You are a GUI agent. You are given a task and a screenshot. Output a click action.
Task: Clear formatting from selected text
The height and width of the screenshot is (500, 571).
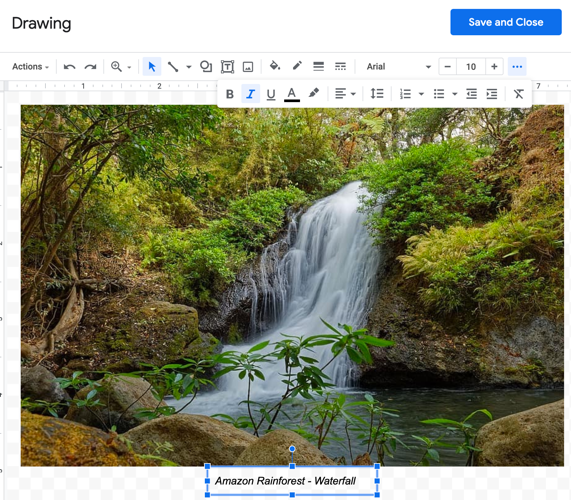click(x=519, y=94)
